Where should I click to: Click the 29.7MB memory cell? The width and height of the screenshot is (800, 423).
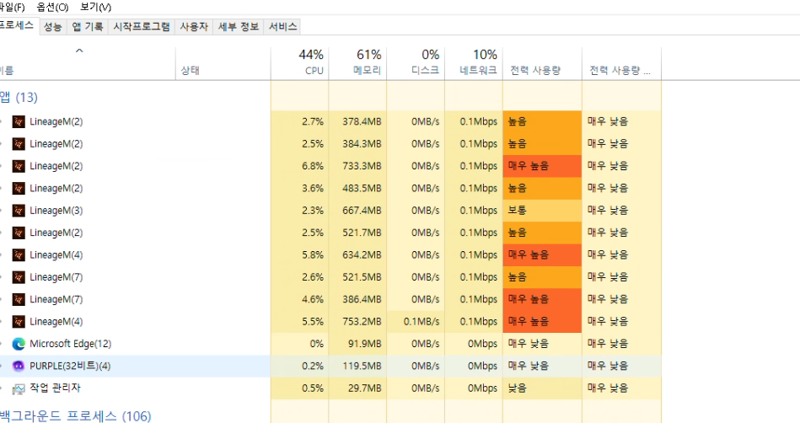click(358, 388)
